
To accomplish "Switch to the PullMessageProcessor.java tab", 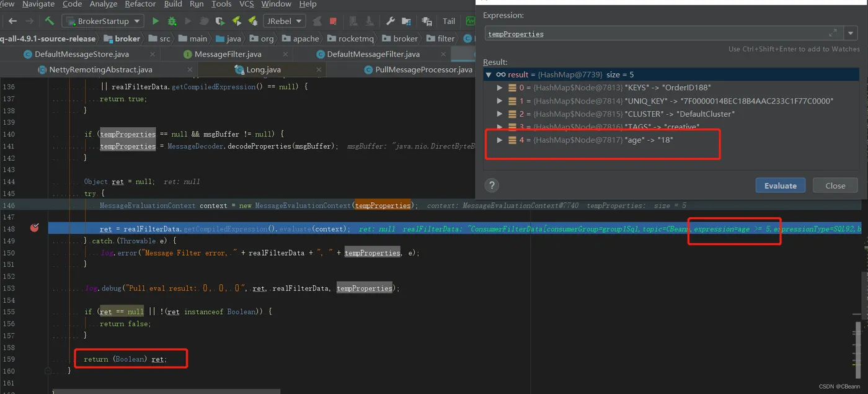I will (x=423, y=69).
